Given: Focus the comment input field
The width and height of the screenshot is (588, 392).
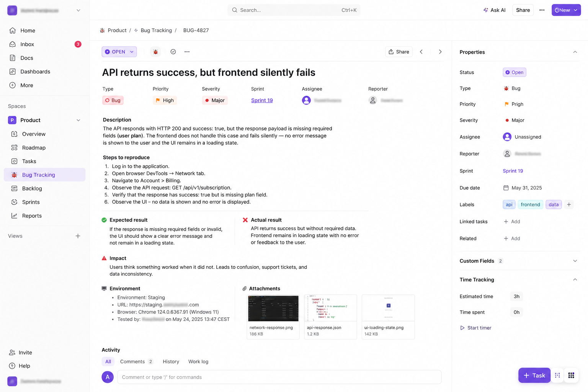Looking at the screenshot, I should (279, 377).
